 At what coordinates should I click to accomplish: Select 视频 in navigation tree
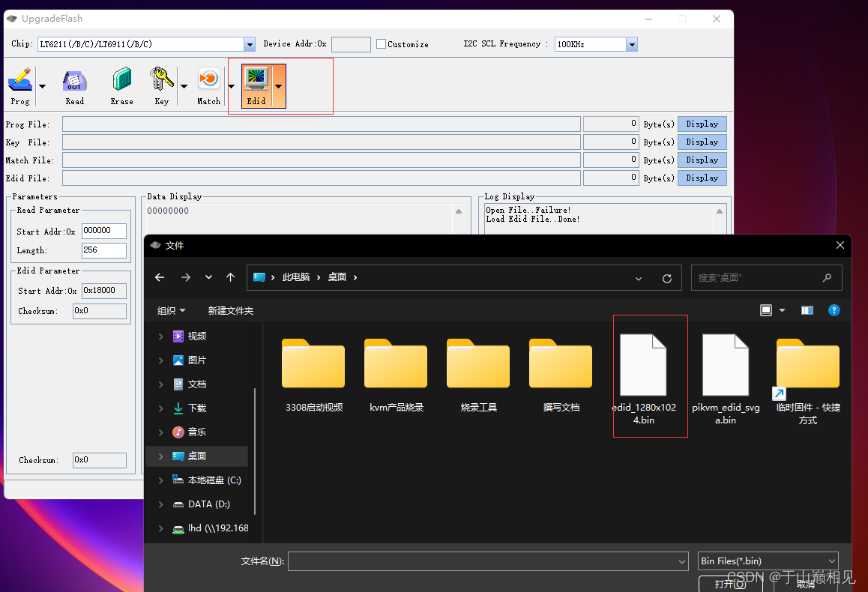(x=196, y=336)
